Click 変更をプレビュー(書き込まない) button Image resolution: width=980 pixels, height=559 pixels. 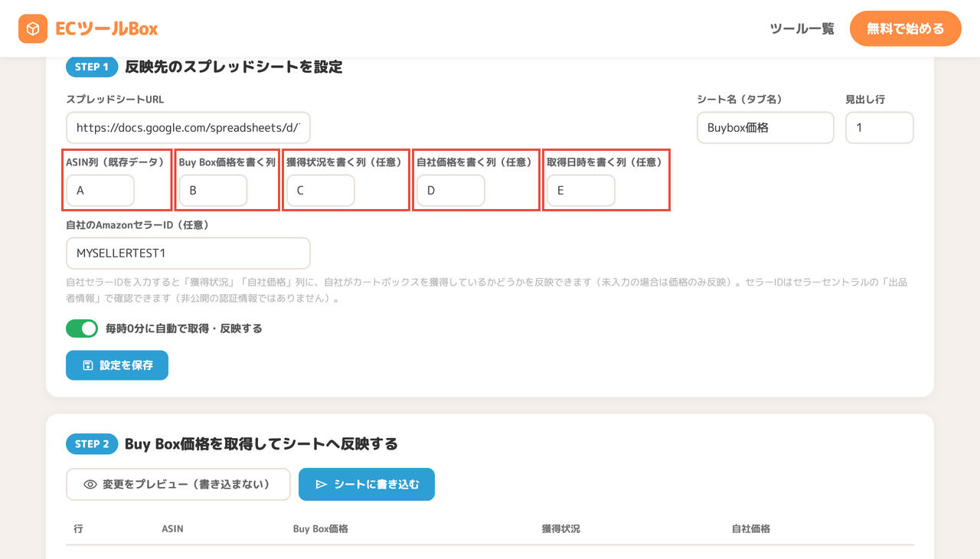click(178, 485)
